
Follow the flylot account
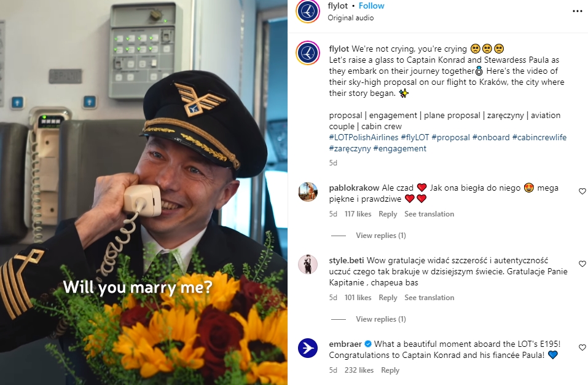[x=371, y=6]
